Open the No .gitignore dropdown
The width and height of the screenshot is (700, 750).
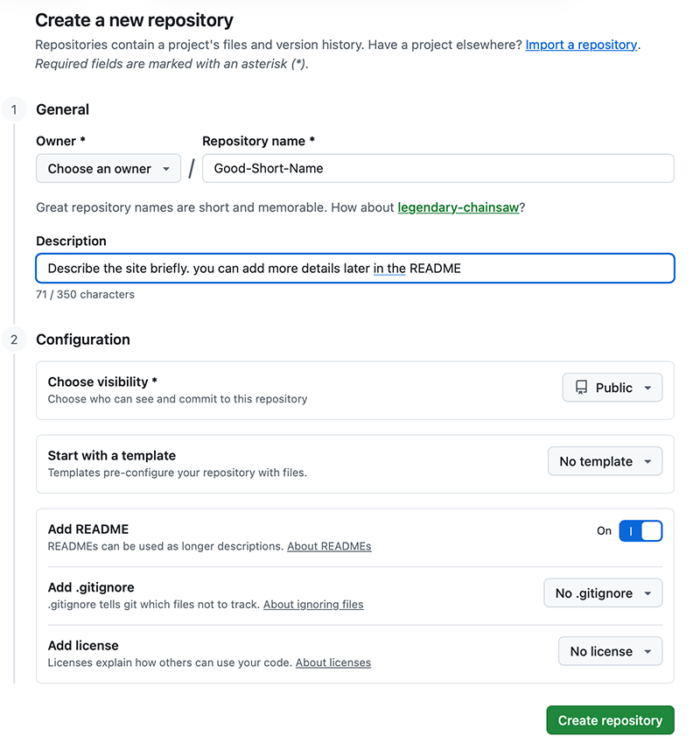pyautogui.click(x=603, y=592)
